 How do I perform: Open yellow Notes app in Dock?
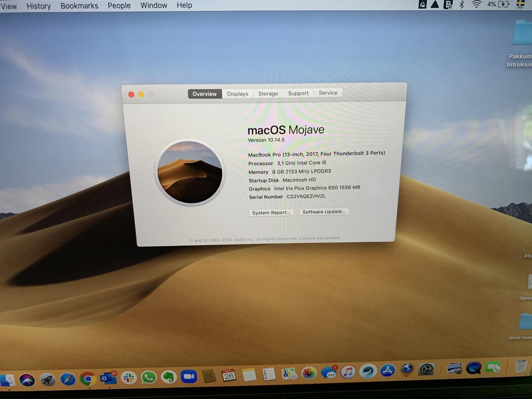(x=249, y=374)
